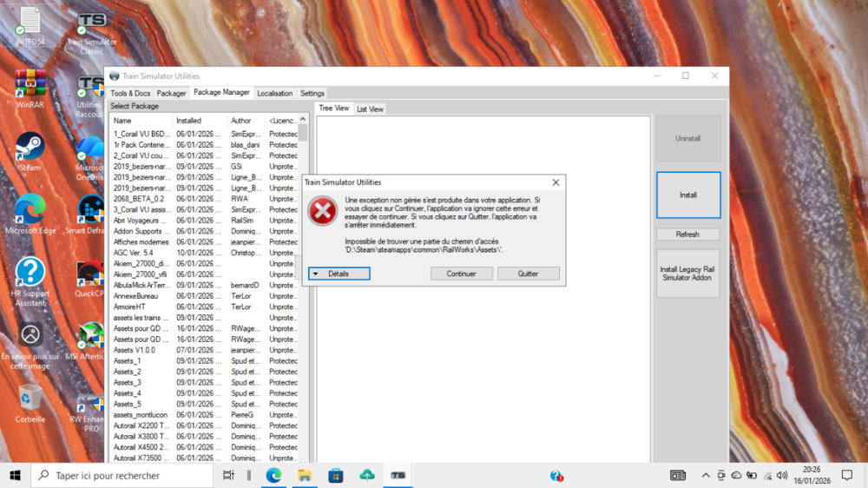This screenshot has width=868, height=488.
Task: Show hidden system tray icons
Action: pos(705,475)
